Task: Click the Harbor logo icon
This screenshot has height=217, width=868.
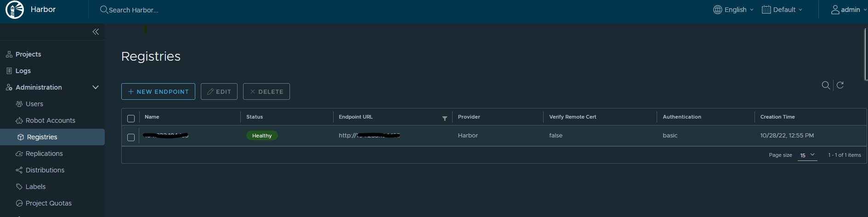Action: pyautogui.click(x=14, y=10)
